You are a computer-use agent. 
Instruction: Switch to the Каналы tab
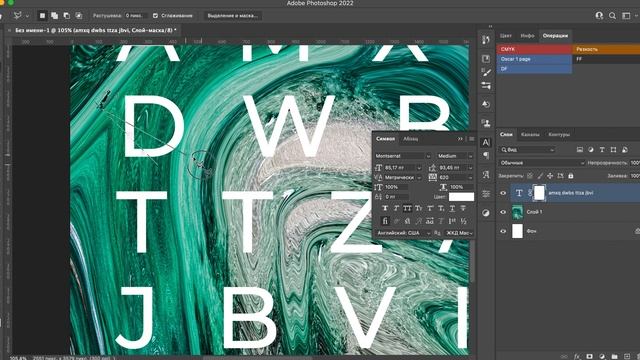coord(530,134)
